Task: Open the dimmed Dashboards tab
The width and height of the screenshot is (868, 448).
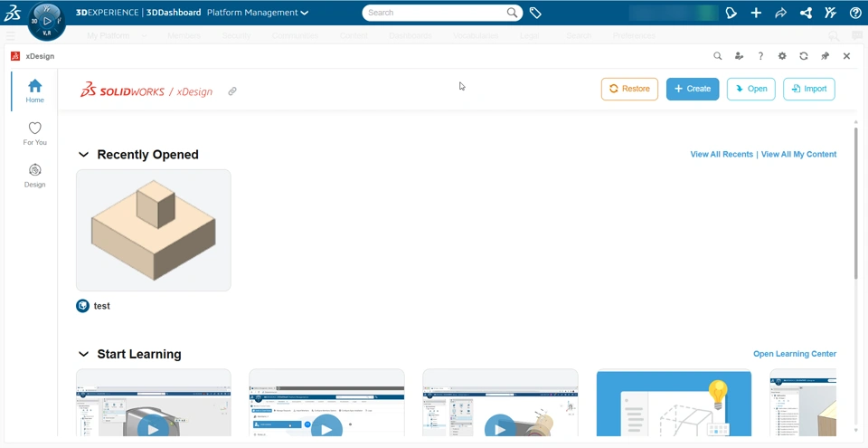Action: tap(410, 35)
